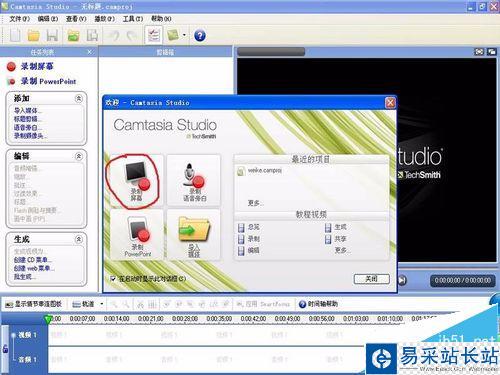The image size is (500, 375).
Task: Click the 录制屏幕 record screen tile in welcome dialog
Action: coord(136,181)
